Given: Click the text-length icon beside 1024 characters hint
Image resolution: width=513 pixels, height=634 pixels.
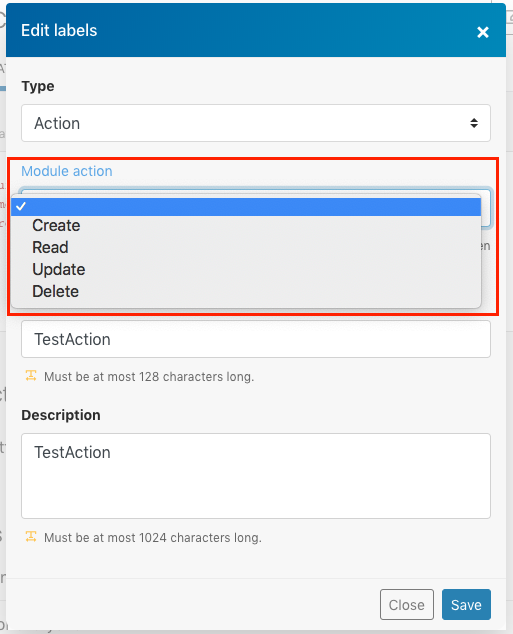Looking at the screenshot, I should click(x=31, y=537).
